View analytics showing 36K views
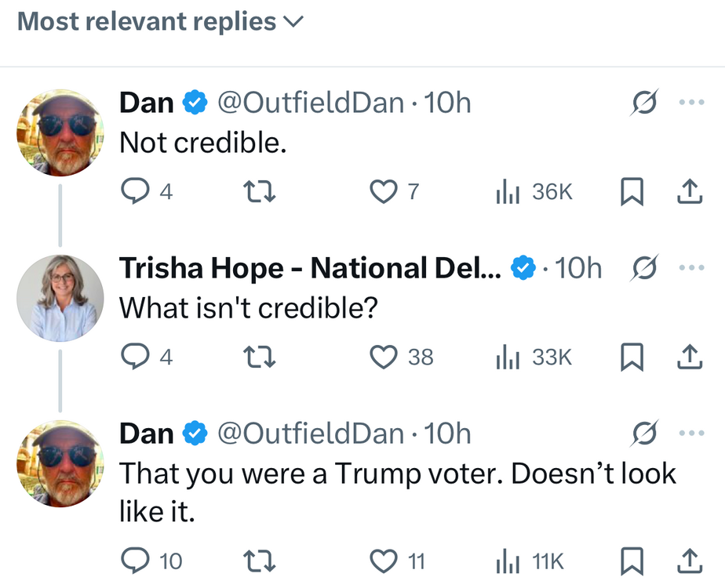 click(534, 191)
